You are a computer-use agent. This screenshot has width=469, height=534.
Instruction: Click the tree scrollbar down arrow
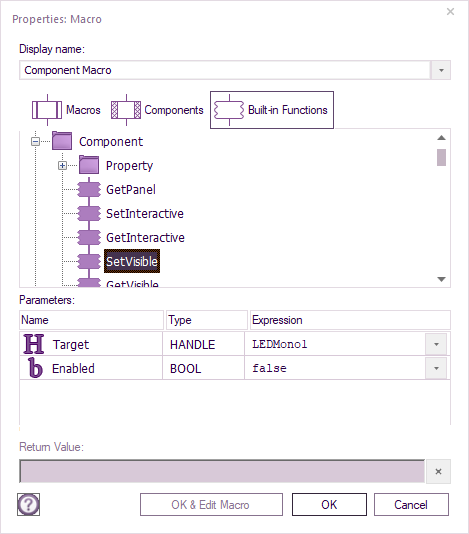point(441,279)
